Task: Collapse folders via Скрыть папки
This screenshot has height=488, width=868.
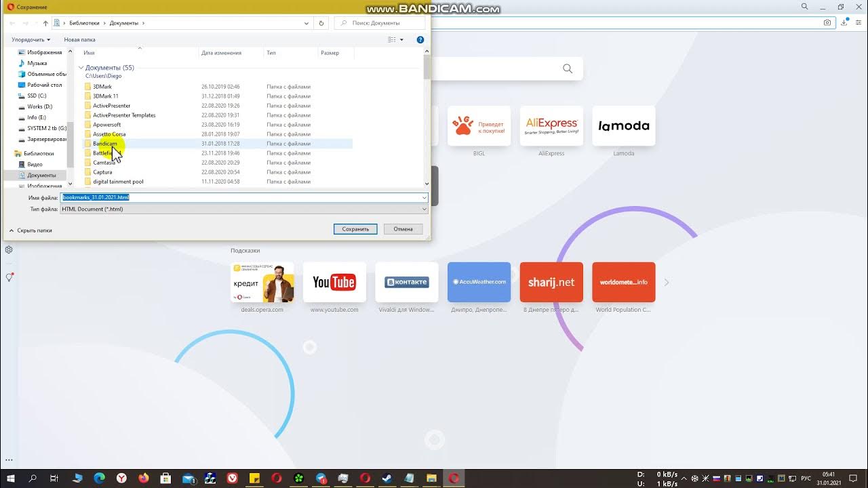Action: coord(31,230)
